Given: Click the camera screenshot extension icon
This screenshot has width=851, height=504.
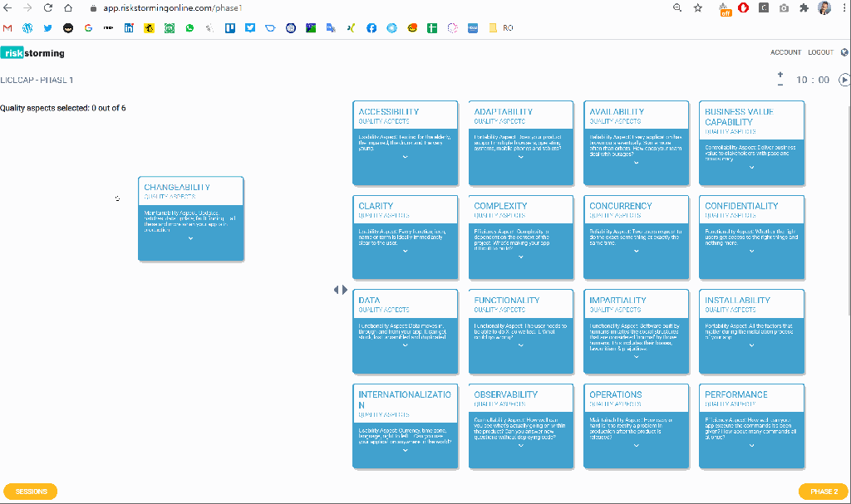Looking at the screenshot, I should [x=784, y=7].
